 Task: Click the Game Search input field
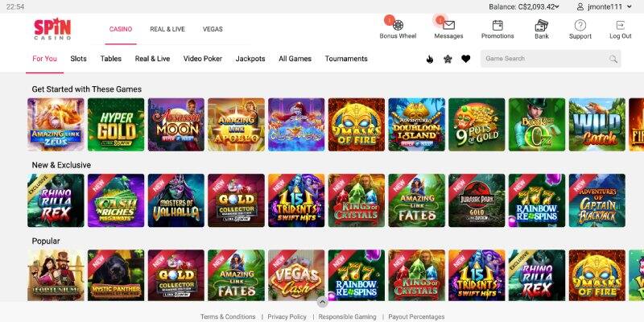tap(551, 59)
